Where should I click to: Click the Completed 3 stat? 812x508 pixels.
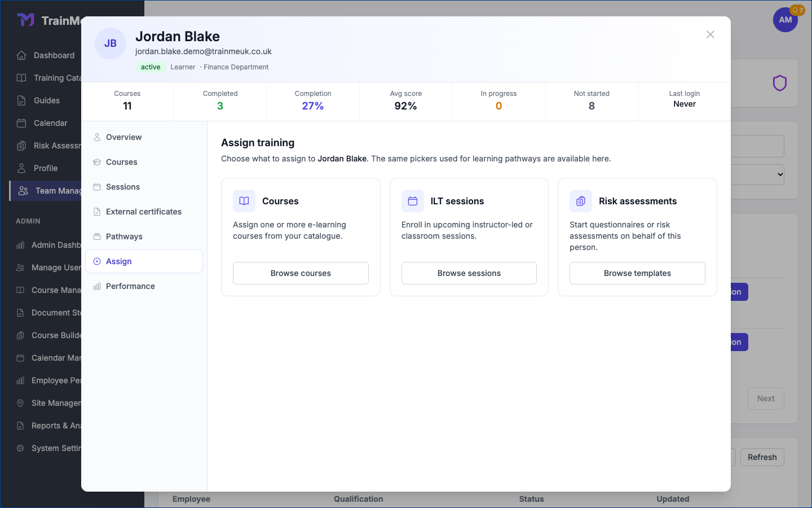tap(220, 101)
